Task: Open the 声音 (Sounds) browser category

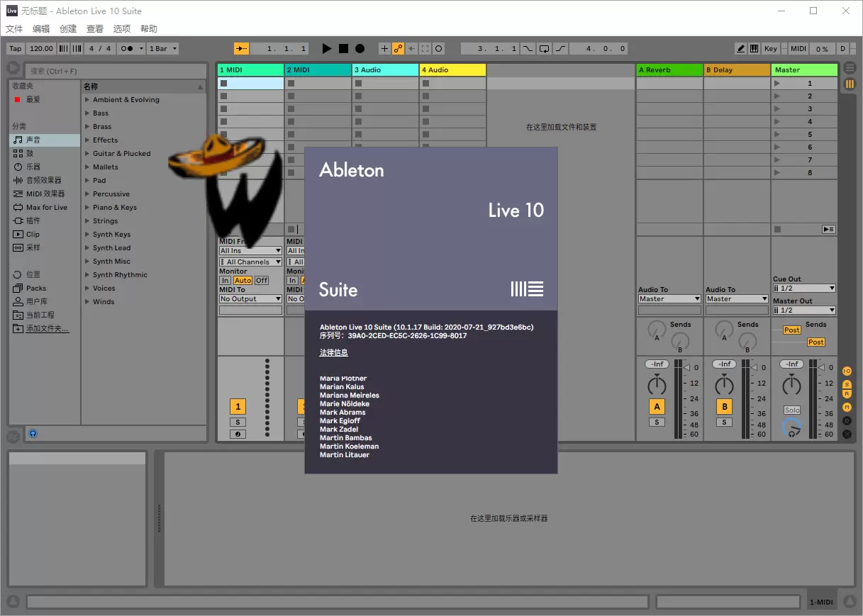Action: point(45,140)
